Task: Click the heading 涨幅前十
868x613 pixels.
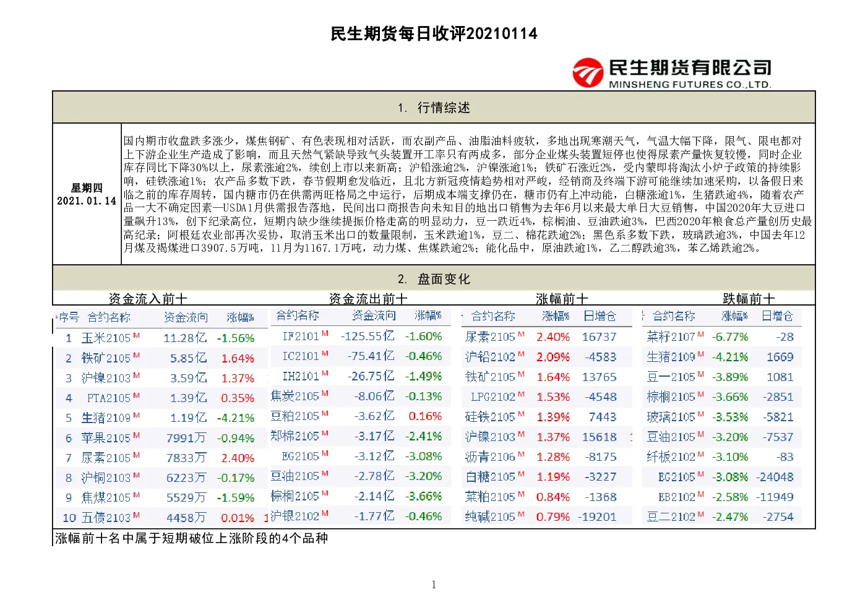Action: pyautogui.click(x=562, y=299)
